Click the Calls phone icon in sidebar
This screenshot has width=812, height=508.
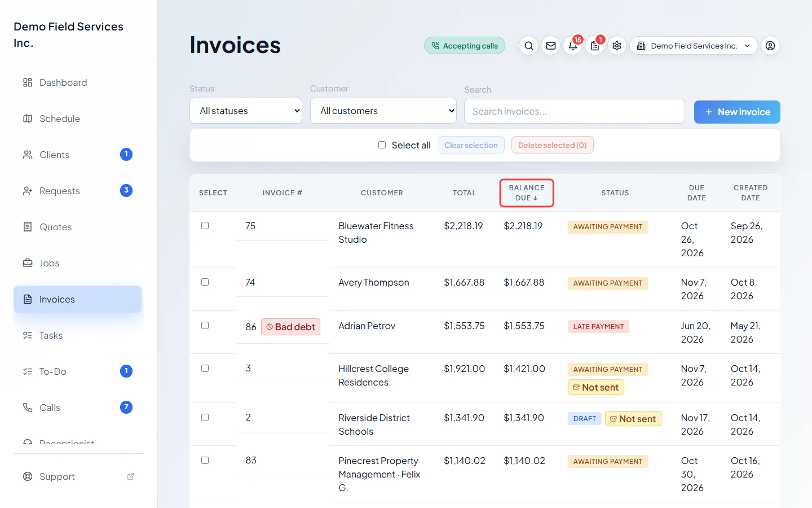[x=28, y=408]
